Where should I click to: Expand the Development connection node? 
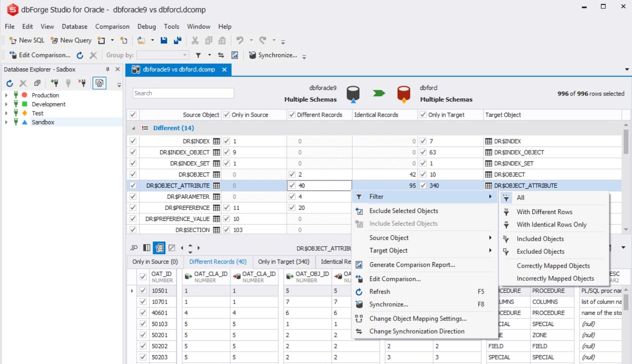pos(6,104)
